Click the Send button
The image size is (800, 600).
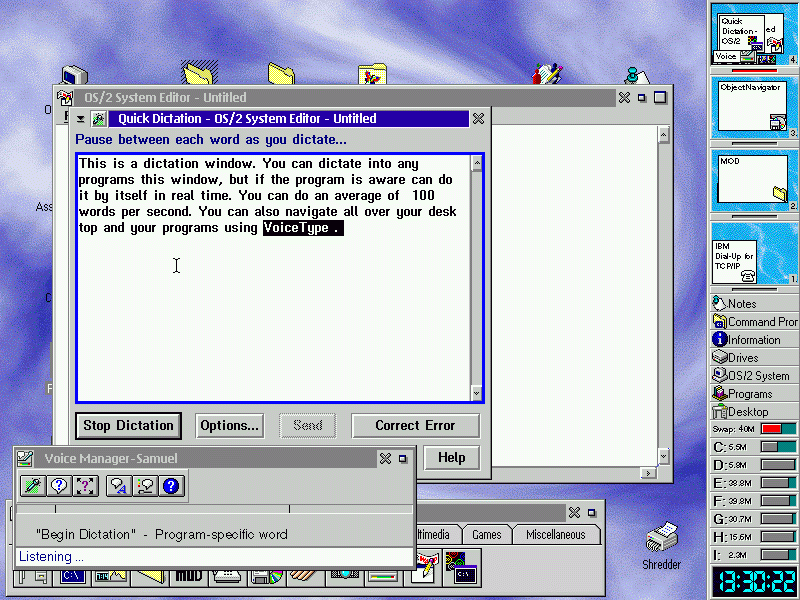point(308,426)
